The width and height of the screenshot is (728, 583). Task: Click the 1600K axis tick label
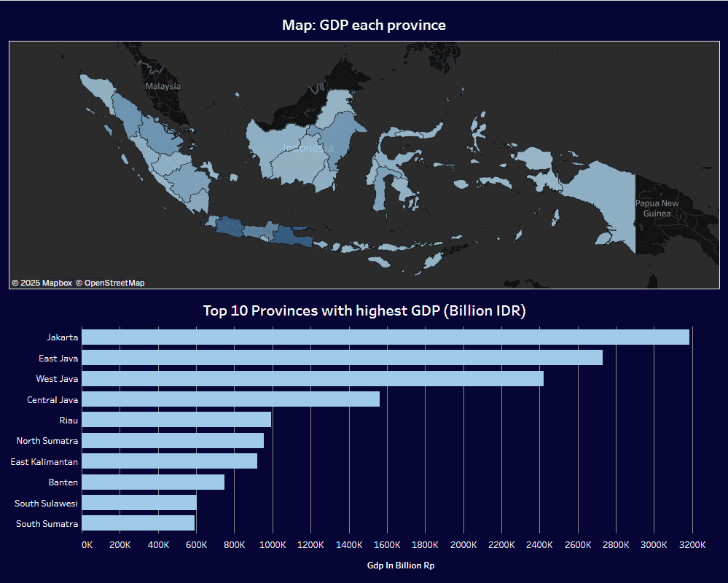387,544
